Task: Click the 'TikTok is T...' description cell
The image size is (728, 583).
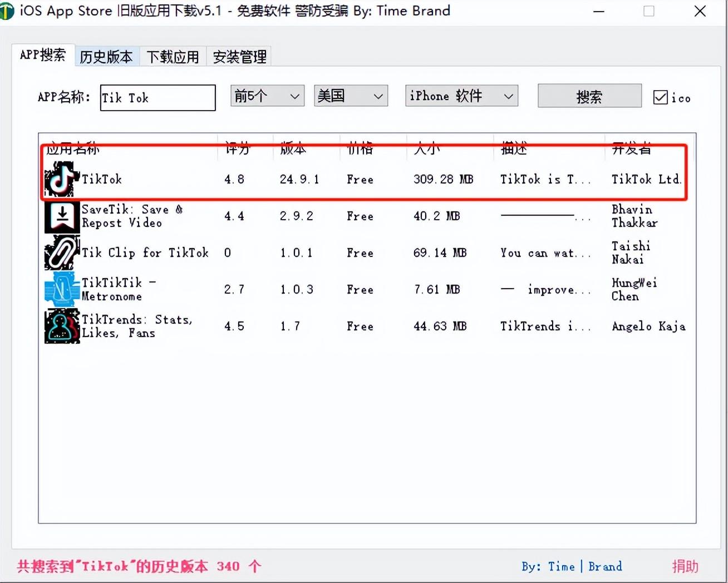Action: pos(545,179)
